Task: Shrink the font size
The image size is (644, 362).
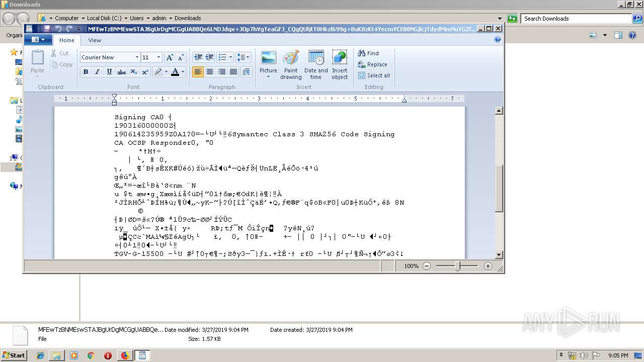Action: (181, 57)
